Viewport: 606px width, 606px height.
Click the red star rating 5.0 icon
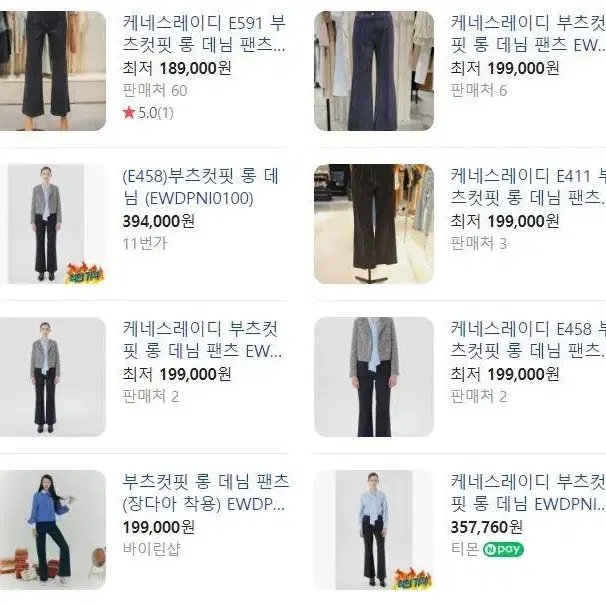(129, 113)
